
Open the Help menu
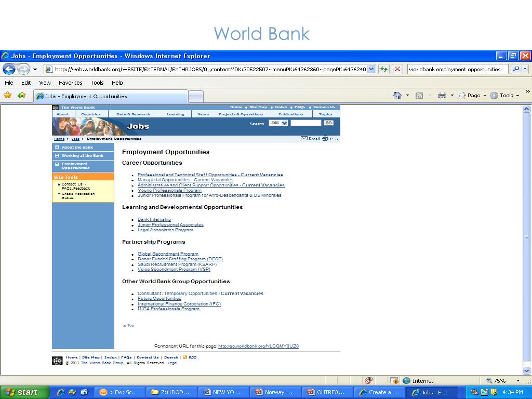point(117,83)
